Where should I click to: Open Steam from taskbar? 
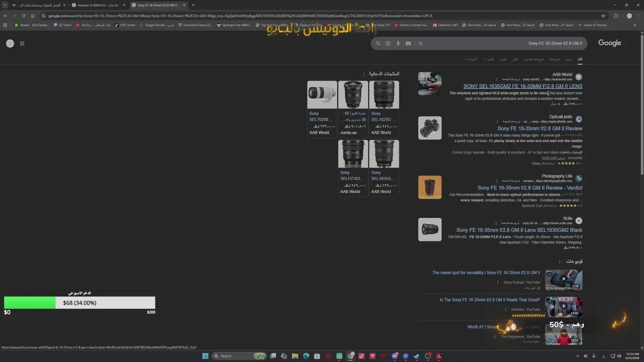pyautogui.click(x=417, y=356)
